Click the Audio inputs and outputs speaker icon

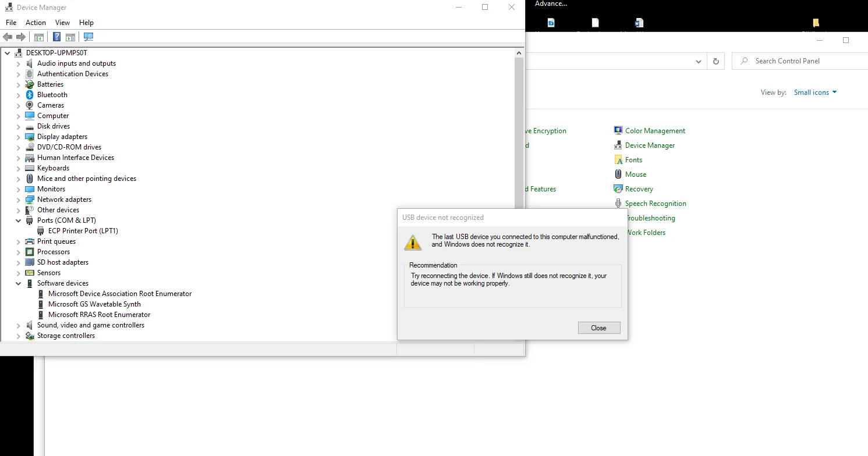[x=30, y=63]
